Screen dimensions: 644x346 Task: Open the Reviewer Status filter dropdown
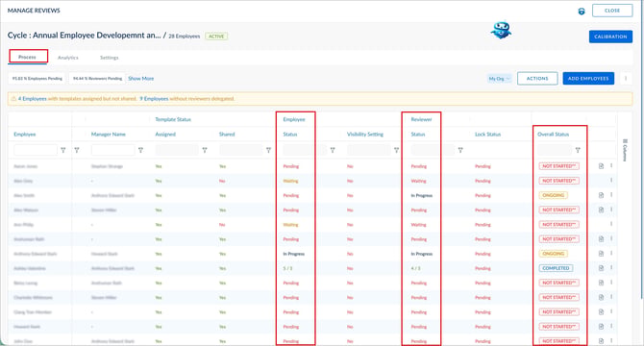pos(433,150)
